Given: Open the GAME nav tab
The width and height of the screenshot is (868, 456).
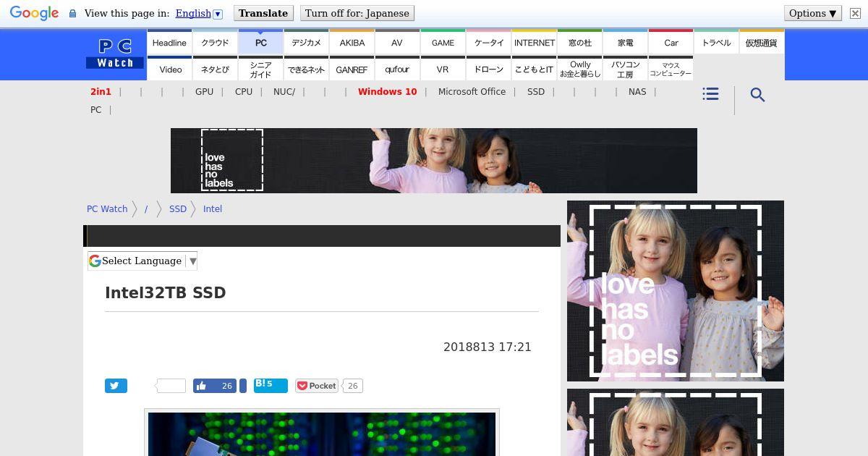Looking at the screenshot, I should (443, 42).
